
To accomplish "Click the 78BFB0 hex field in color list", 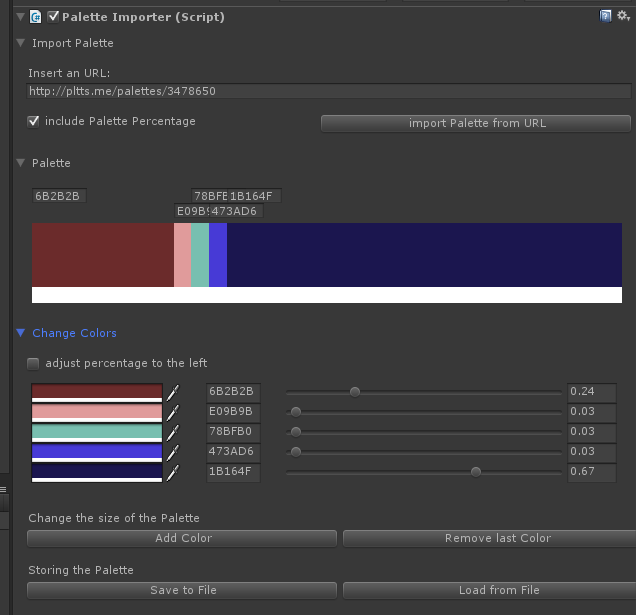I will 233,432.
